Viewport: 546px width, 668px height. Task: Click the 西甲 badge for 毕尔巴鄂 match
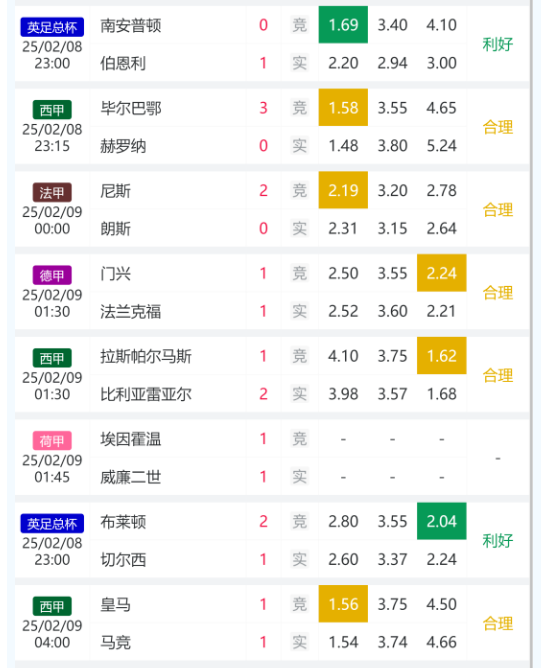point(52,110)
